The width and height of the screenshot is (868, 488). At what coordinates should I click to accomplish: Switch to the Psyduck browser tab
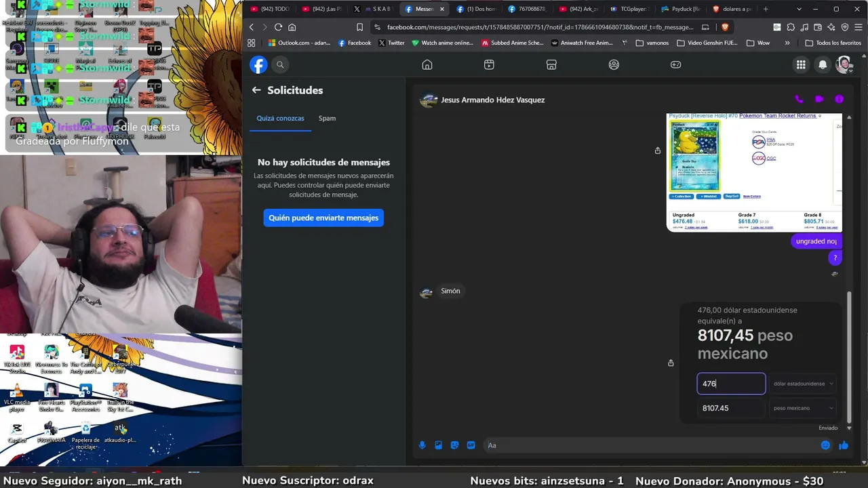(x=681, y=9)
